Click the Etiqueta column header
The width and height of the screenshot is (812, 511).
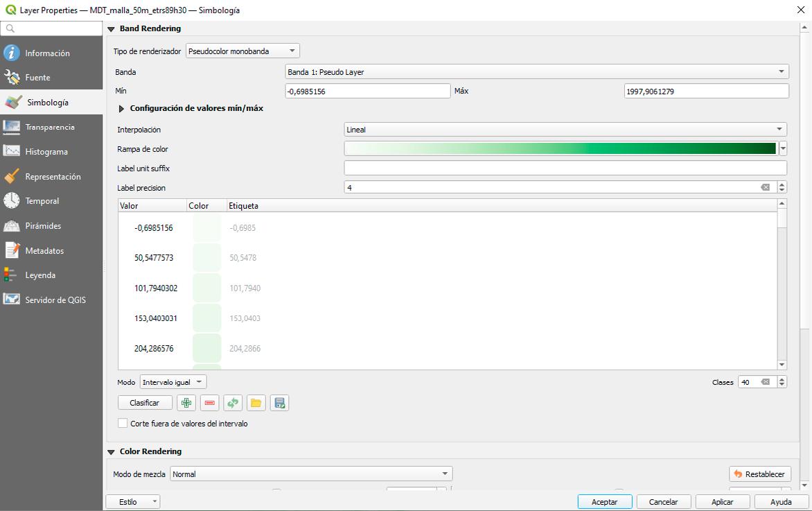(x=502, y=206)
